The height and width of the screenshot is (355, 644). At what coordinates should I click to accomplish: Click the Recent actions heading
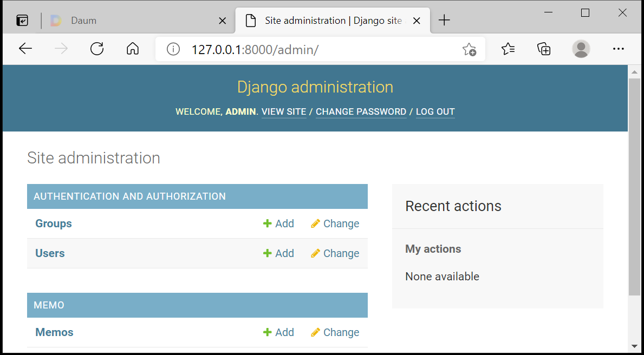(x=453, y=206)
